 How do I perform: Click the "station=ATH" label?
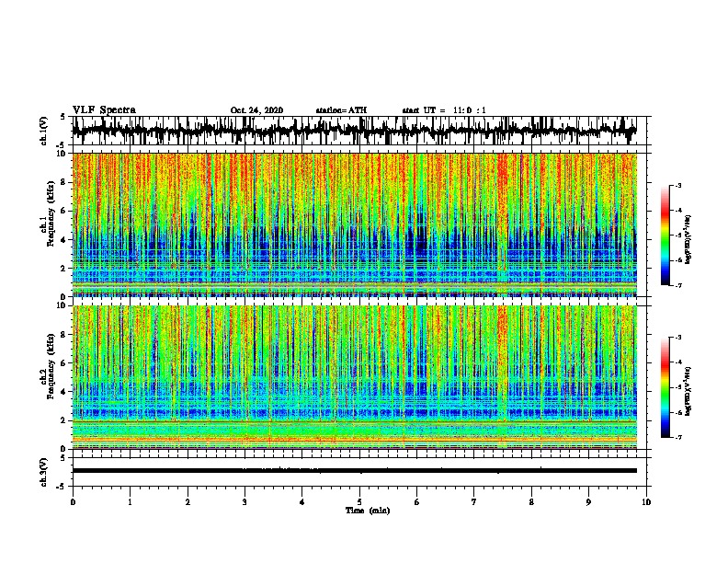click(341, 110)
